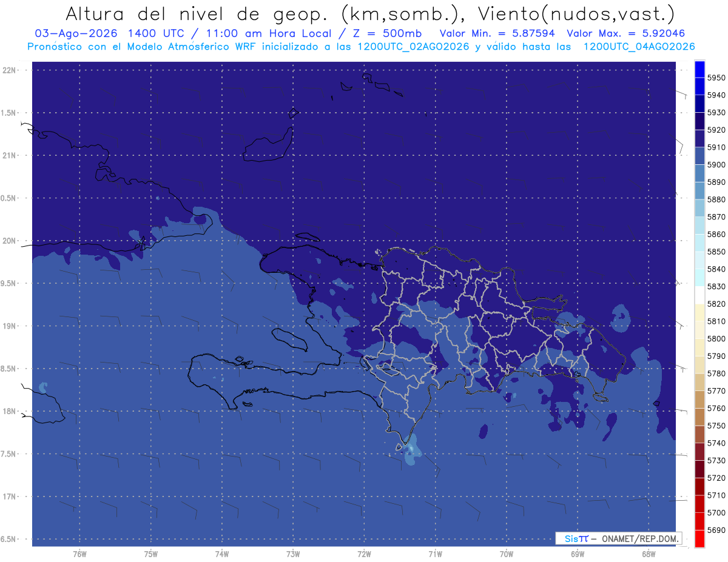Click the "76W" longitude label
728x562 pixels.
click(79, 554)
